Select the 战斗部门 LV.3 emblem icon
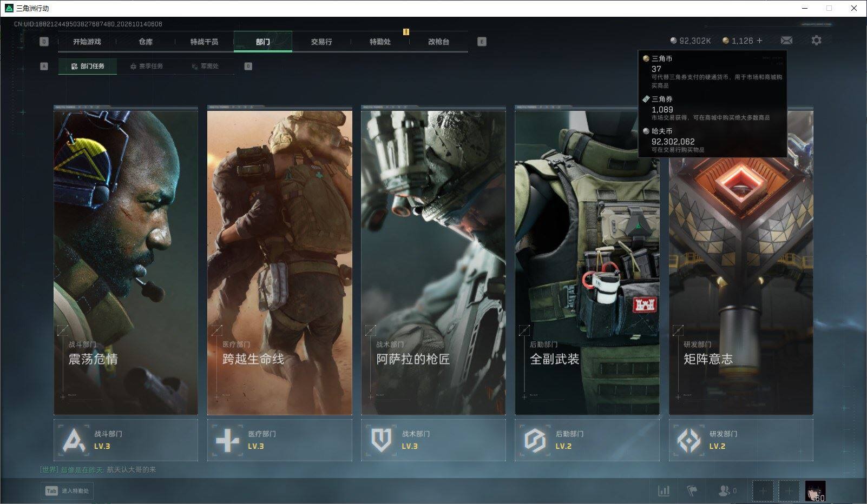The image size is (867, 504). [x=73, y=440]
